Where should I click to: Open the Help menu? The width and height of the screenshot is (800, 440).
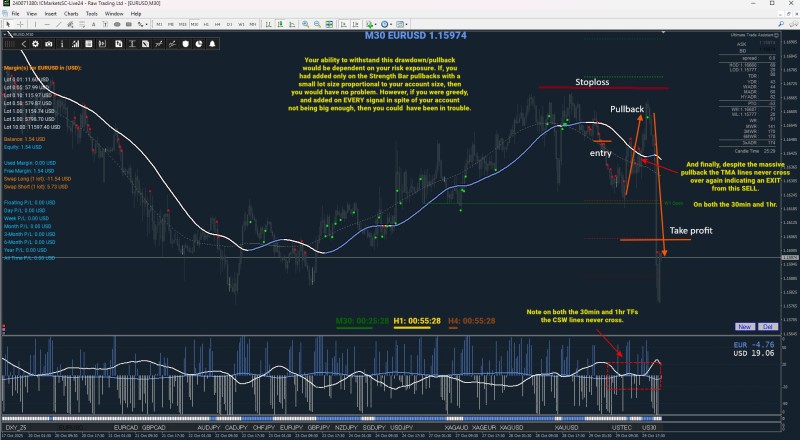[x=136, y=14]
